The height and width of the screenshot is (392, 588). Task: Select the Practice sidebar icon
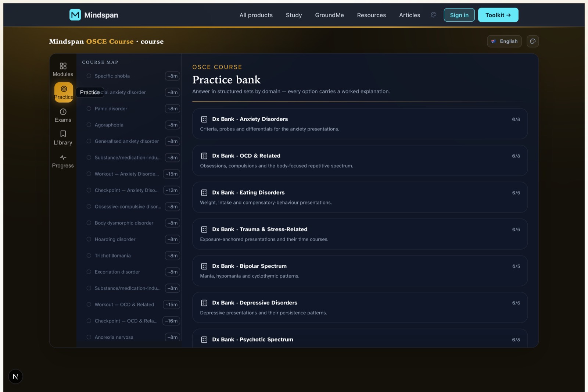(64, 89)
